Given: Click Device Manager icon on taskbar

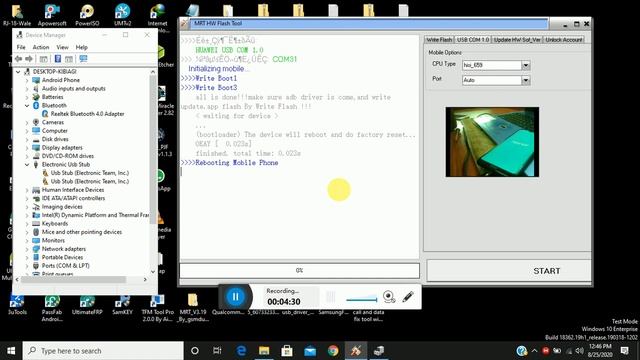Looking at the screenshot, I should (379, 351).
